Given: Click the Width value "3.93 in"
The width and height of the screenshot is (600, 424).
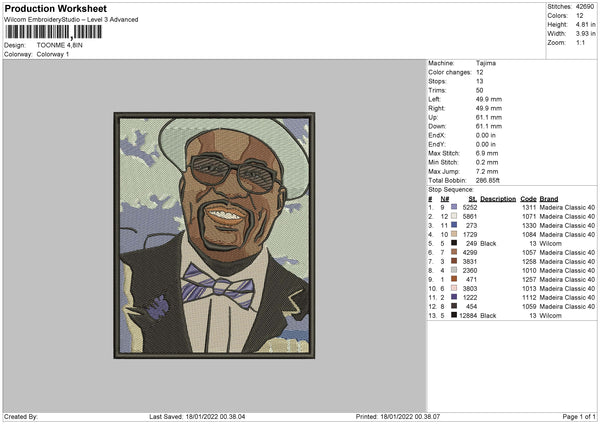Looking at the screenshot, I should pos(585,34).
